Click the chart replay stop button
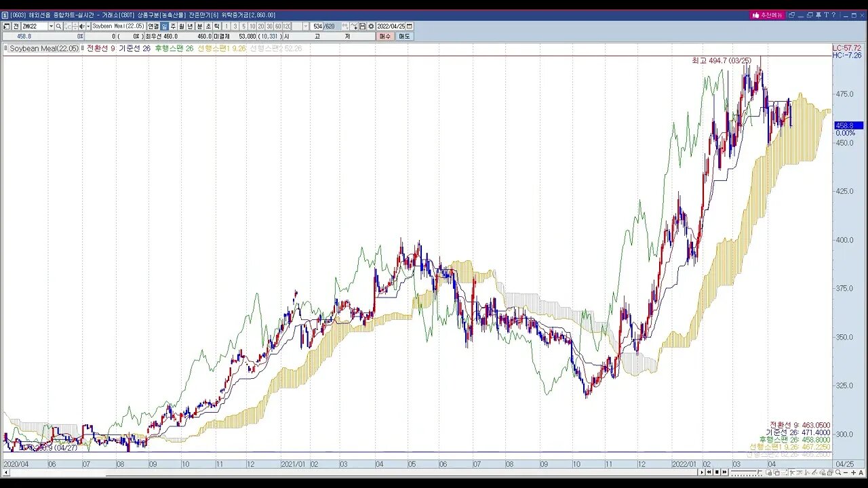This screenshot has height=488, width=868. (717, 472)
